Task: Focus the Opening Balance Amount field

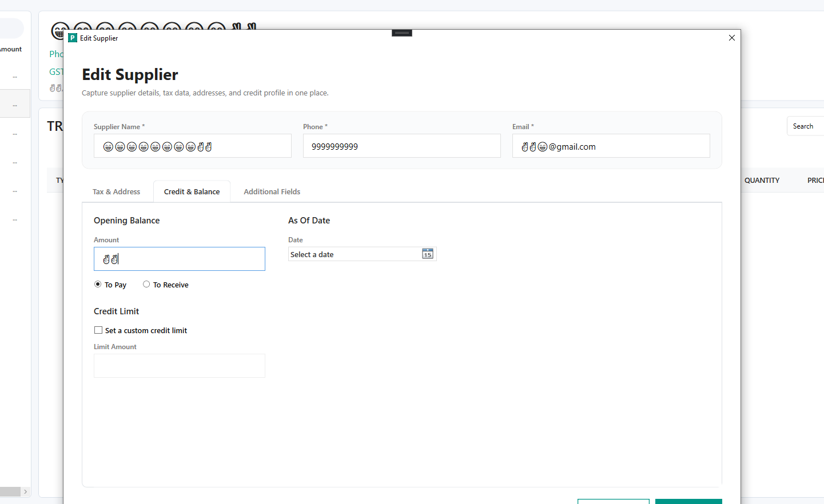Action: pyautogui.click(x=180, y=259)
